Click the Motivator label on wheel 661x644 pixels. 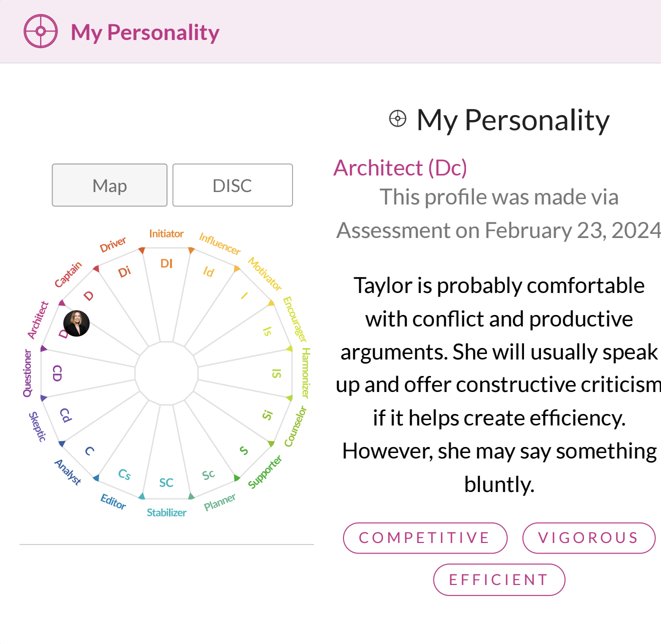point(265,274)
